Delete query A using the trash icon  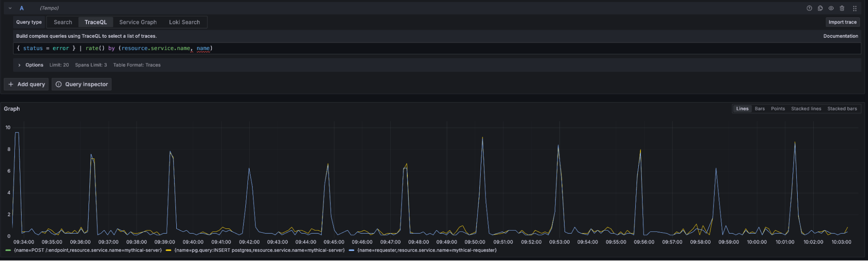(x=842, y=8)
